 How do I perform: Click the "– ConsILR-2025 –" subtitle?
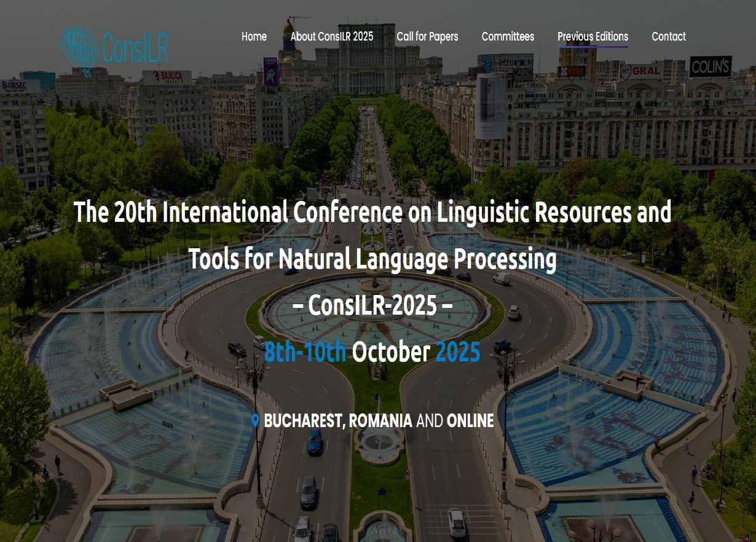pos(372,305)
